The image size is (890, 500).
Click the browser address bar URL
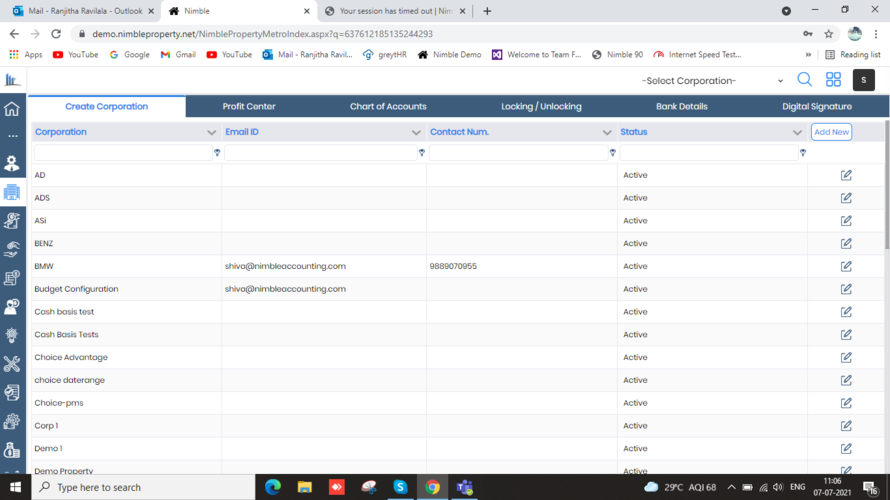pos(262,34)
